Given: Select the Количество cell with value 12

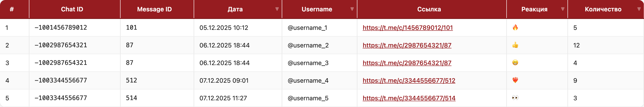Looking at the screenshot, I should tap(576, 45).
